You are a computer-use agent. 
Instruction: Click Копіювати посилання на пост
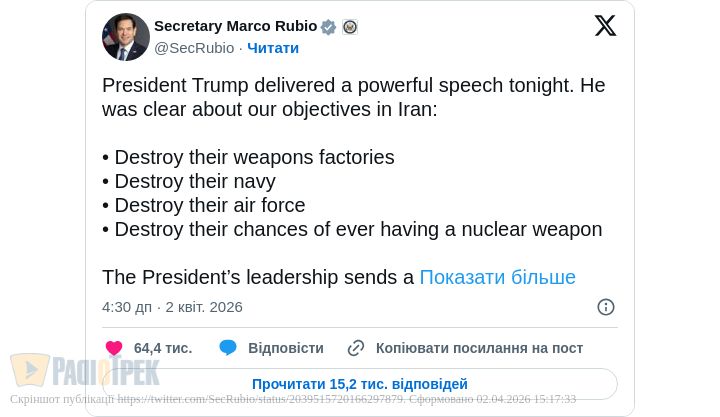point(479,348)
